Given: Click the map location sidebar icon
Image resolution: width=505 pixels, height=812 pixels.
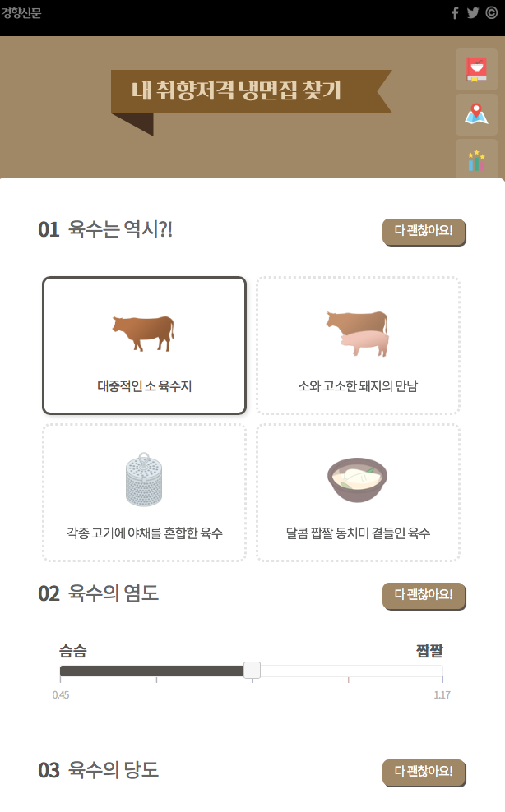Looking at the screenshot, I should 475,115.
